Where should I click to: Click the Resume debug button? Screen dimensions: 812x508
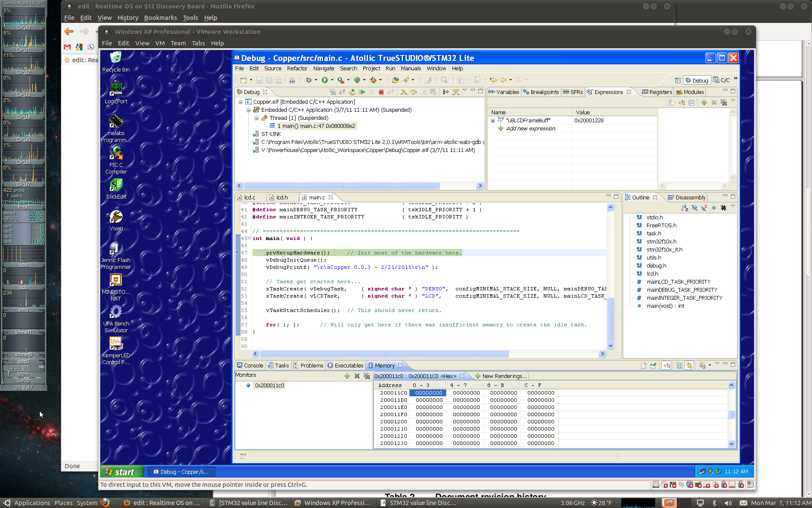(362, 92)
